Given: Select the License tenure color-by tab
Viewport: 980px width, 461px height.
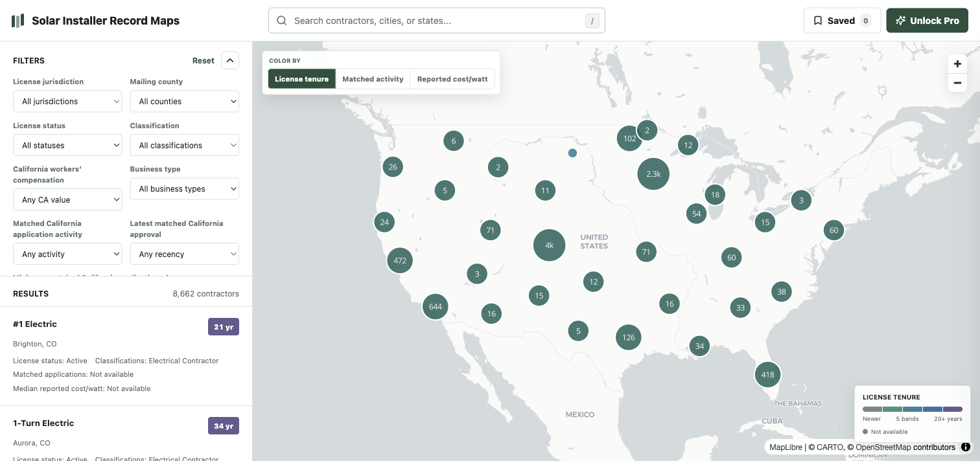Looking at the screenshot, I should pos(302,79).
